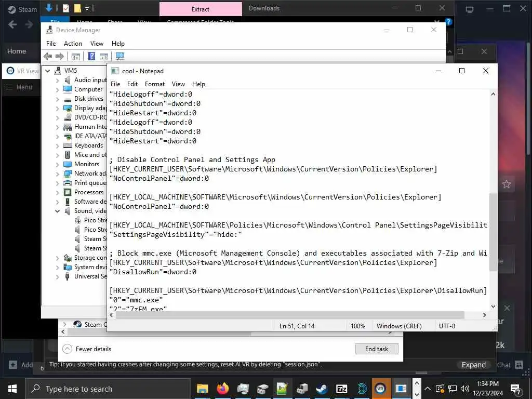Click Notepad vertical scrollbar thumb
The image size is (532, 399).
[493, 232]
